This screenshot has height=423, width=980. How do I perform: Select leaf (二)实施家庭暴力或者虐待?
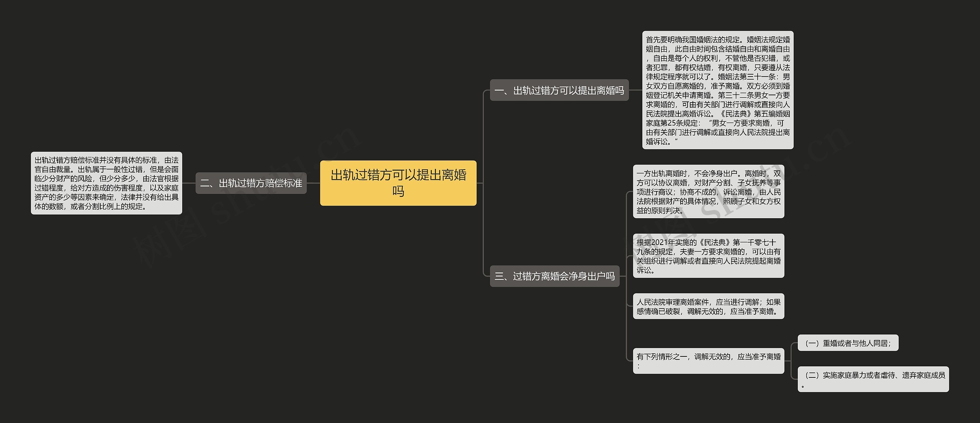(873, 379)
